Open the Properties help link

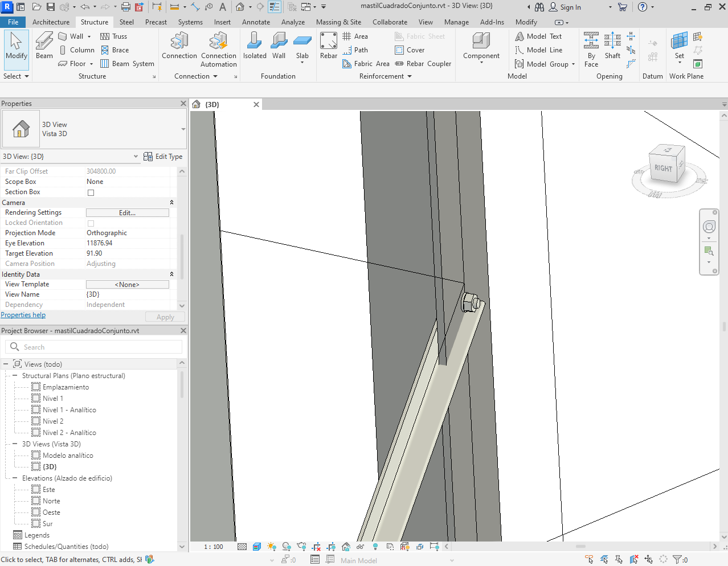[23, 315]
